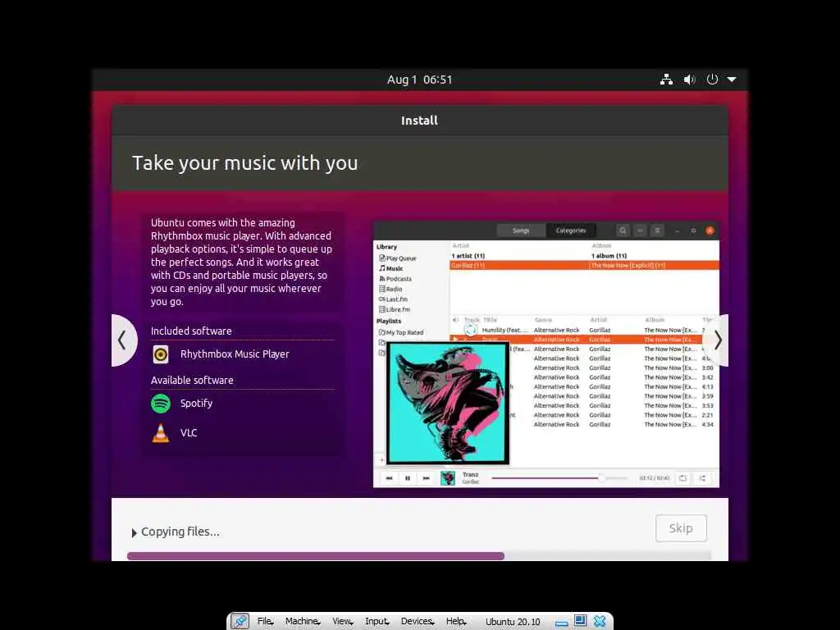Click Rhythmbox previous track button
This screenshot has height=630, width=840.
[390, 478]
